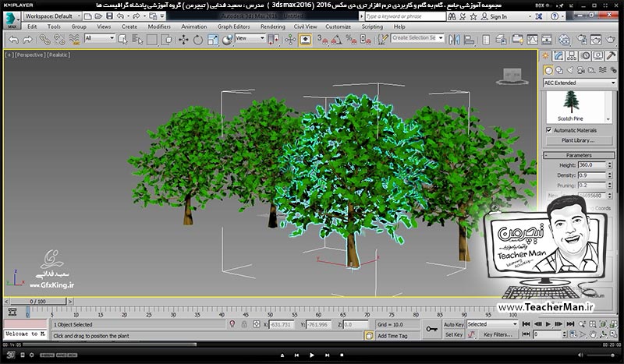Toggle the Selection Lock padlock icon
This screenshot has width=624, height=364.
point(244,324)
